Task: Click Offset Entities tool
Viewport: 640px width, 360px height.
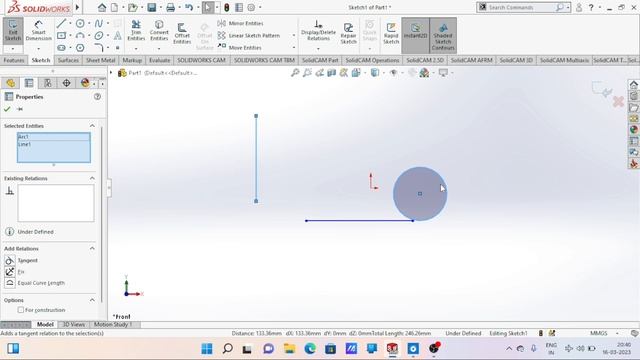Action: point(182,33)
